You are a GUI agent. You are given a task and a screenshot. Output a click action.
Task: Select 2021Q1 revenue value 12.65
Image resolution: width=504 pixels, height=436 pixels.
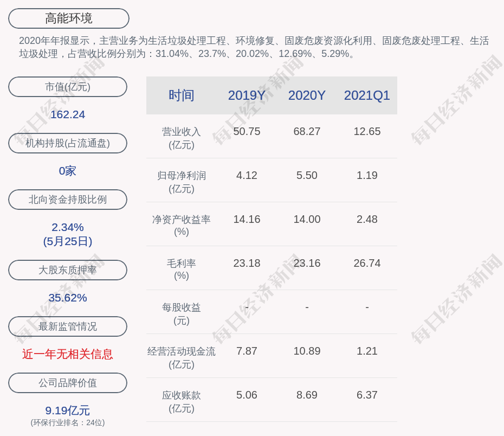pos(367,131)
